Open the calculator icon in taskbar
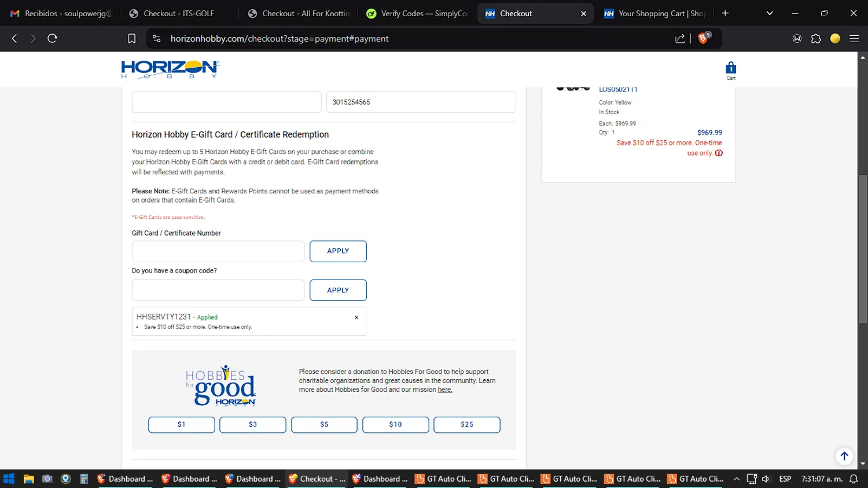The image size is (868, 488). (x=84, y=479)
